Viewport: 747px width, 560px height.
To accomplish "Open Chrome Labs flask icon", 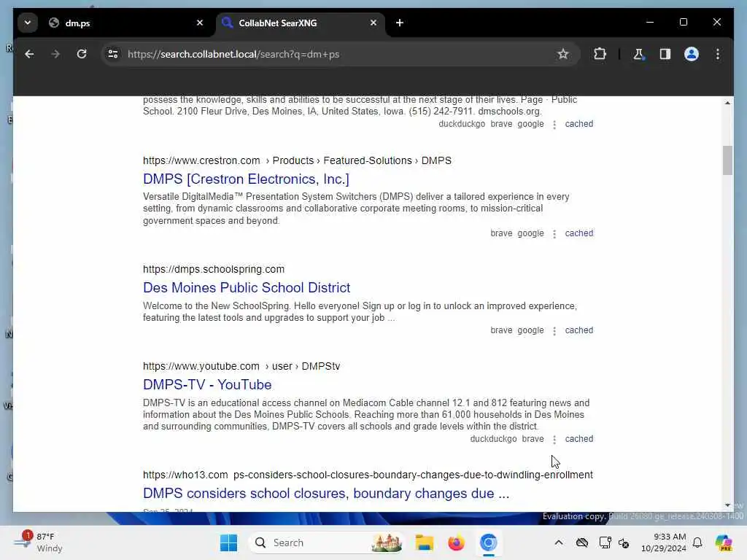I will [x=638, y=54].
